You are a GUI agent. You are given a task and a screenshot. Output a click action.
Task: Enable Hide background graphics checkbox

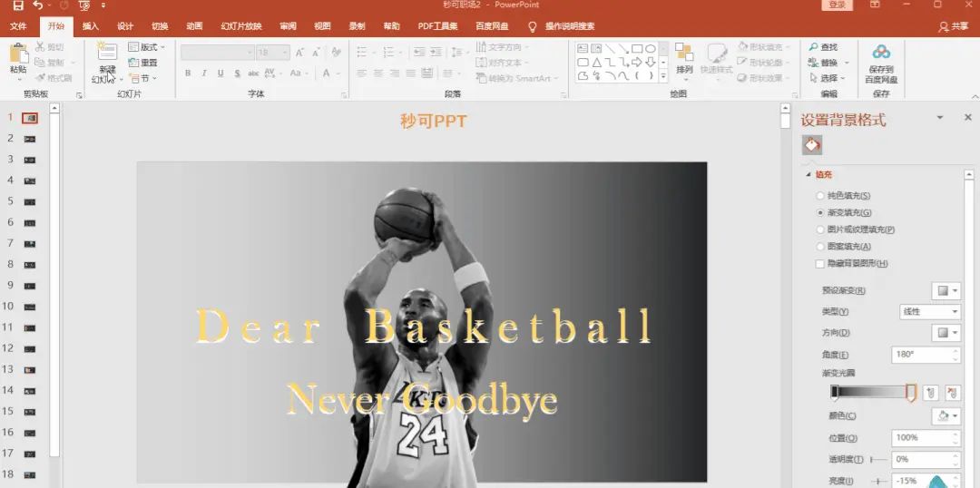click(x=820, y=264)
